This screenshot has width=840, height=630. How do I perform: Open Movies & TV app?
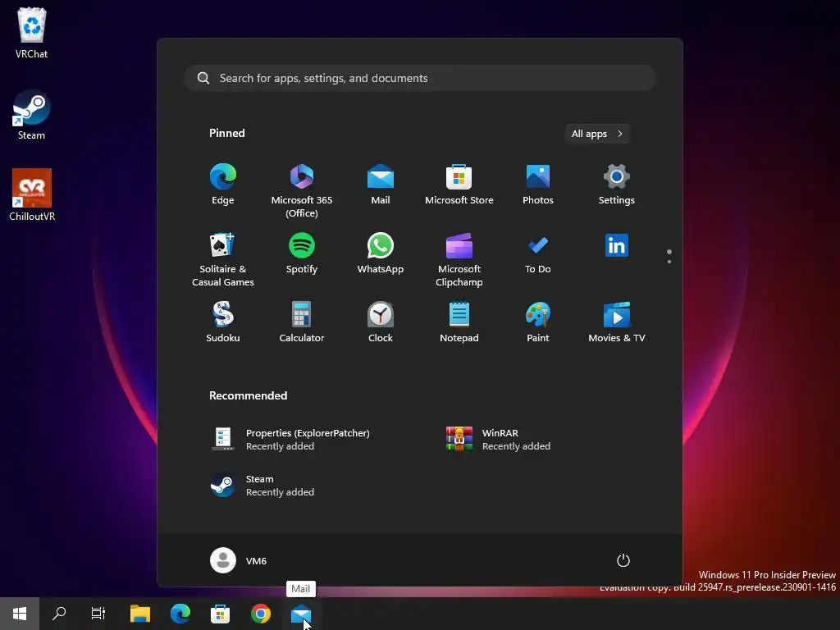click(617, 322)
